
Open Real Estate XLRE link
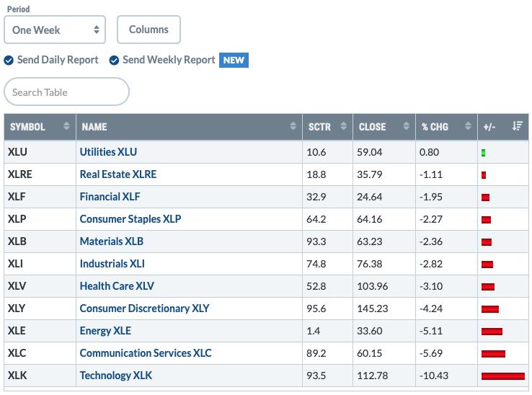[118, 174]
